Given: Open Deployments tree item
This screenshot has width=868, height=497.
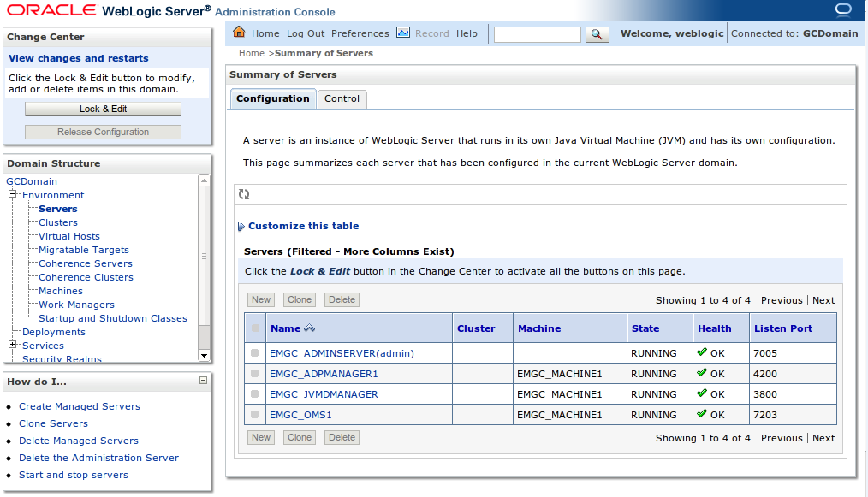Looking at the screenshot, I should point(54,332).
